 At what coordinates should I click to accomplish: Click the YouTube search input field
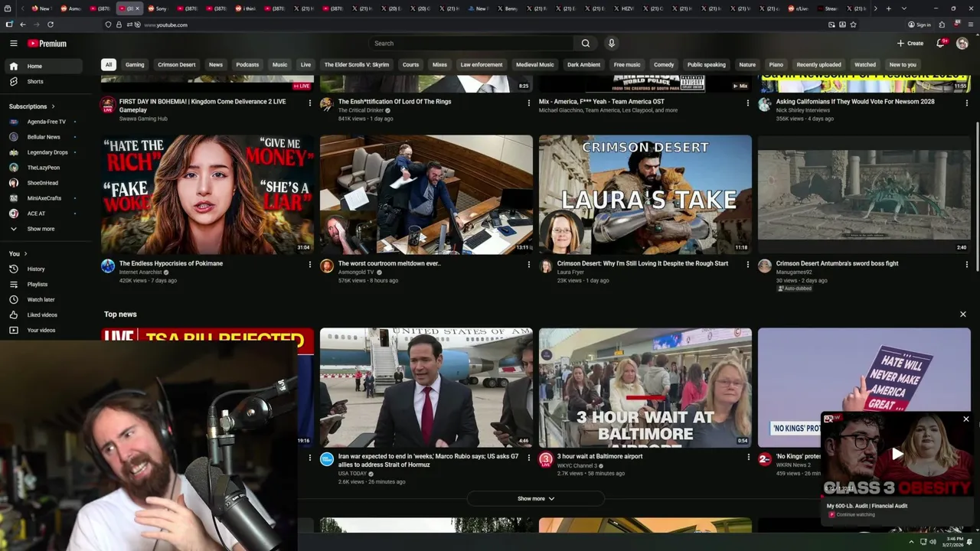tap(471, 44)
